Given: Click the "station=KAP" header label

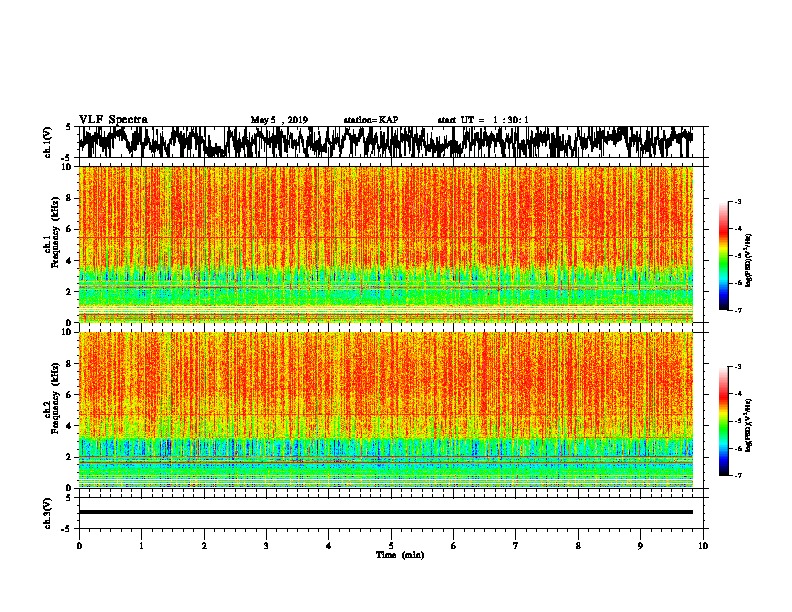Looking at the screenshot, I should pyautogui.click(x=371, y=120).
